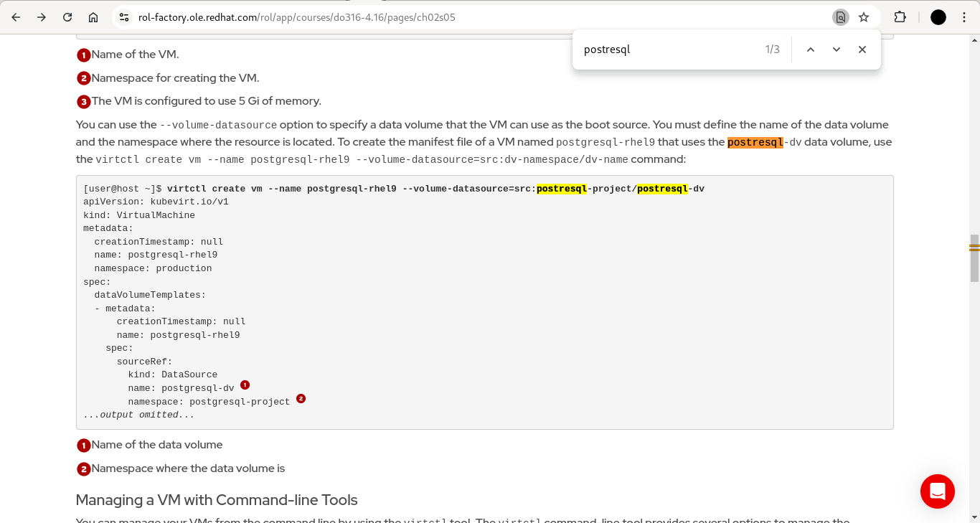The width and height of the screenshot is (980, 523).
Task: Click the line dataVolumeTemplates:
Action: click(150, 295)
